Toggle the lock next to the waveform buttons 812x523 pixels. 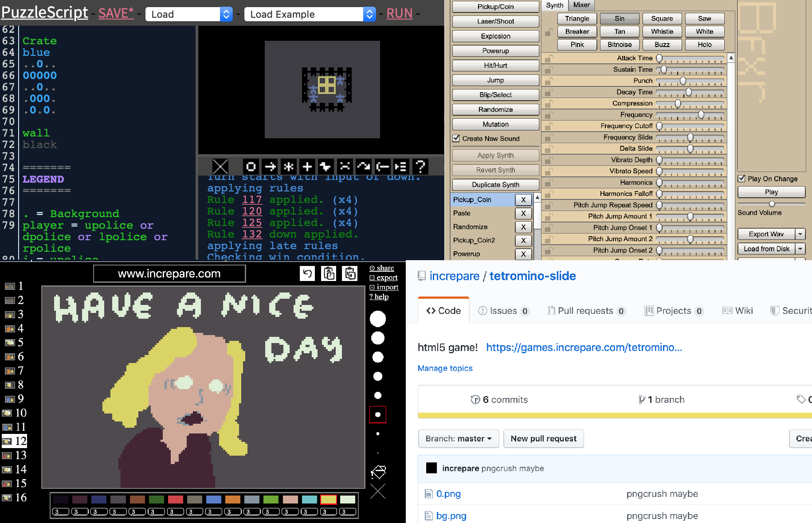coord(549,32)
